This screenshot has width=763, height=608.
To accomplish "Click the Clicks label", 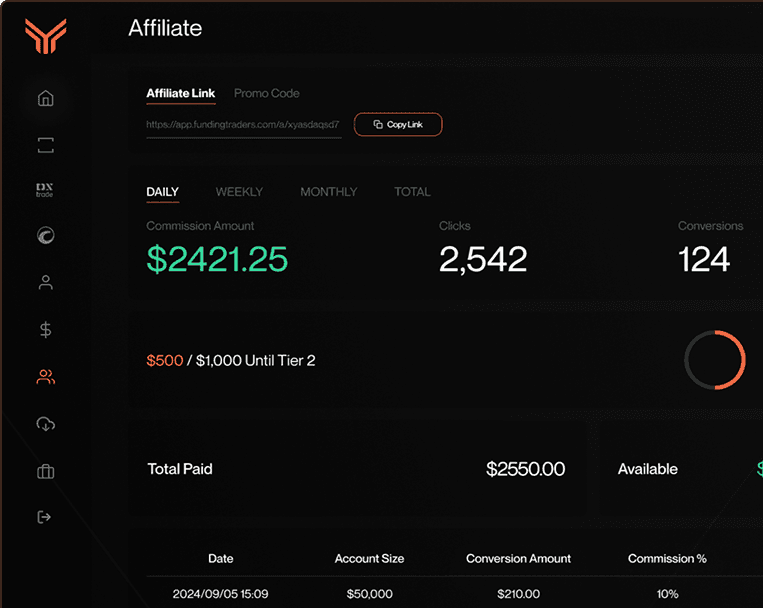I will point(454,226).
